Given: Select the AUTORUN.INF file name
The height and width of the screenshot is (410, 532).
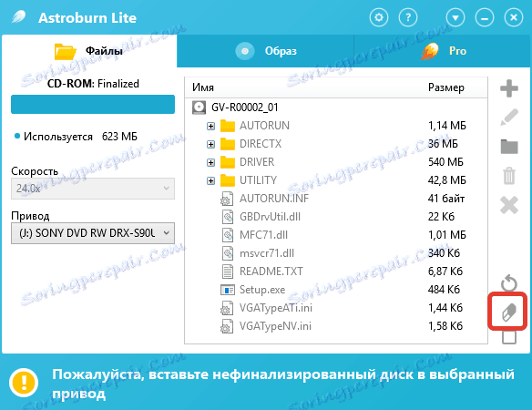Looking at the screenshot, I should (274, 199).
